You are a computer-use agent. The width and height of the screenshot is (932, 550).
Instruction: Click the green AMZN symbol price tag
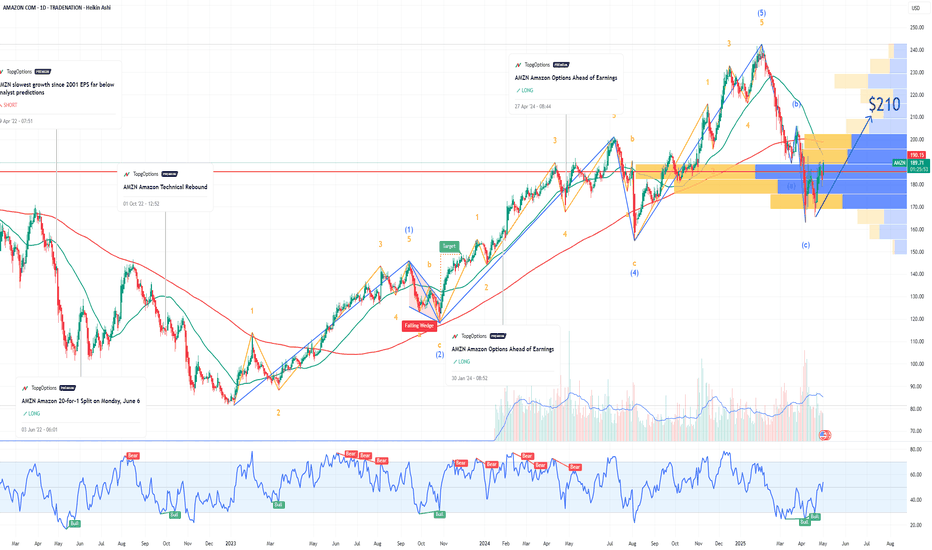tap(899, 163)
